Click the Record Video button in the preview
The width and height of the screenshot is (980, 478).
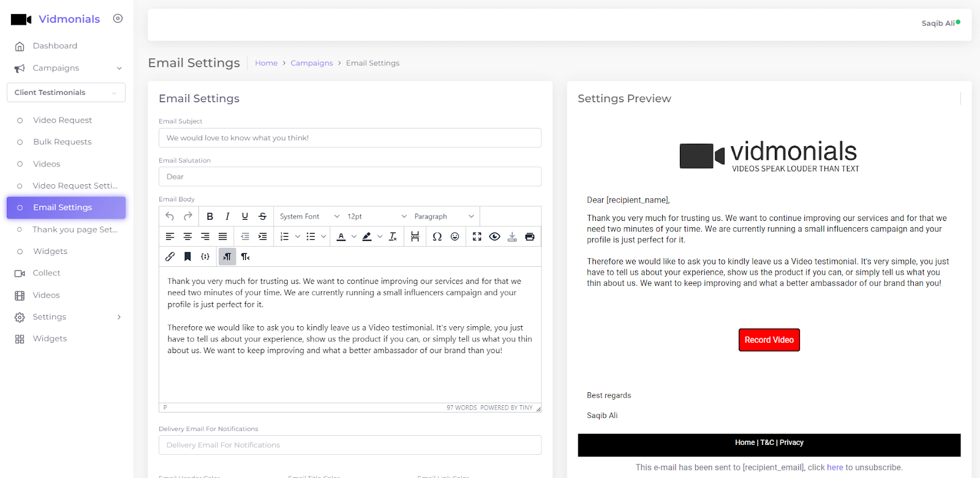(x=769, y=340)
